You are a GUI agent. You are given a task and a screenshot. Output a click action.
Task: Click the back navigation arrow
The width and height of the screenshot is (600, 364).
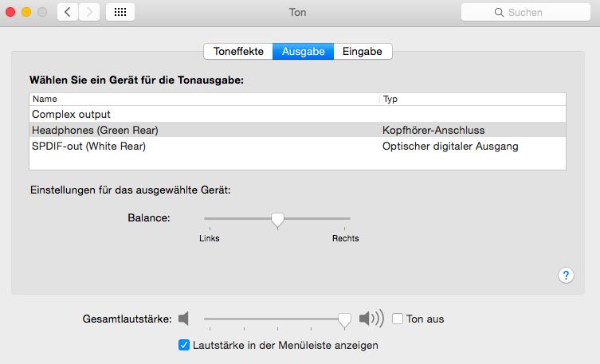coord(68,12)
